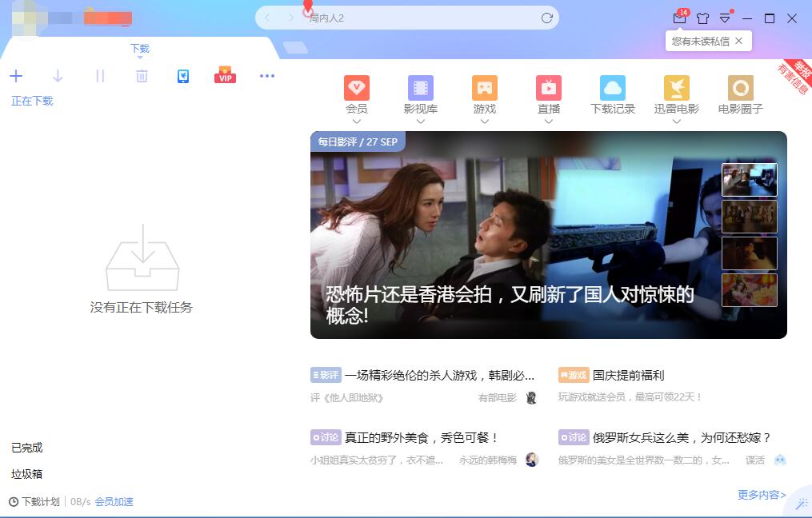Open the more options ellipsis menu
812x518 pixels.
coord(266,76)
